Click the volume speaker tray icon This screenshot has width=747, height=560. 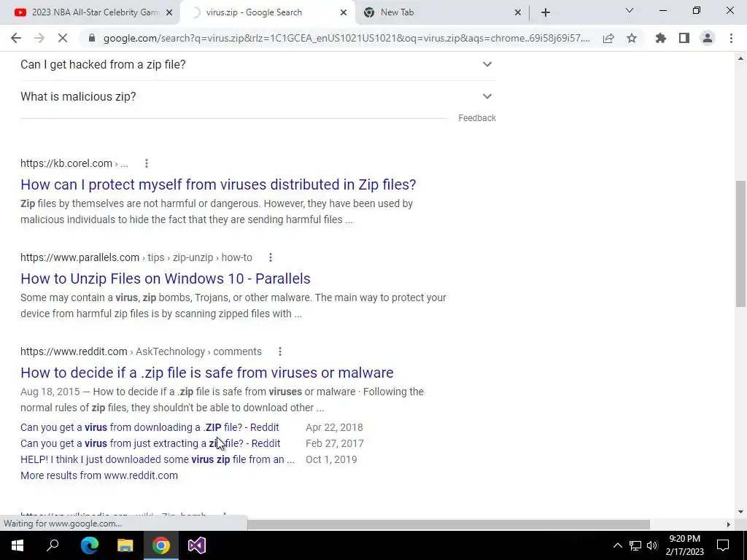[x=652, y=545]
